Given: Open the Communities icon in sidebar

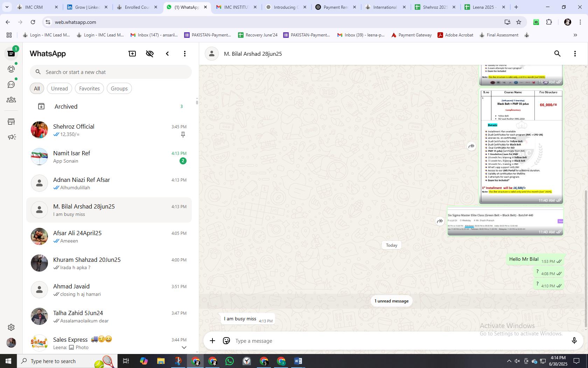Looking at the screenshot, I should pyautogui.click(x=11, y=100).
